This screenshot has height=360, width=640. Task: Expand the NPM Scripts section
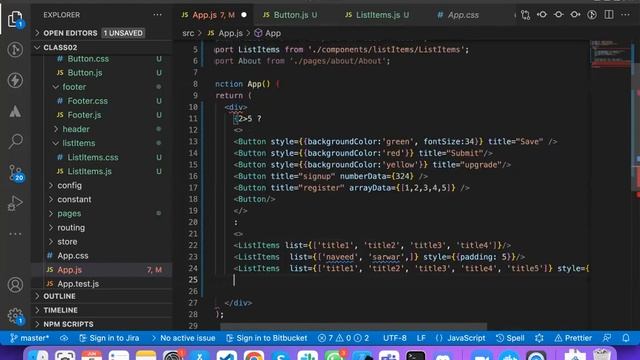coord(102,324)
